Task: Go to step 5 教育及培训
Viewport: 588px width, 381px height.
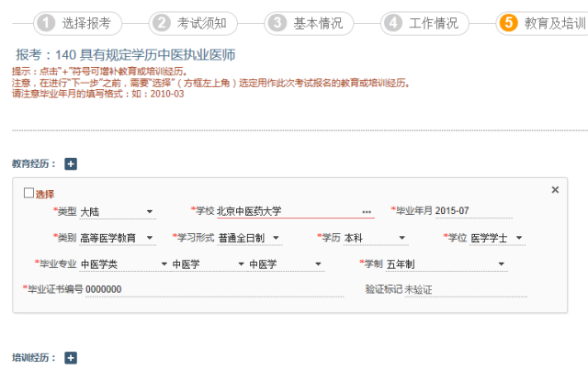Action: (x=542, y=23)
